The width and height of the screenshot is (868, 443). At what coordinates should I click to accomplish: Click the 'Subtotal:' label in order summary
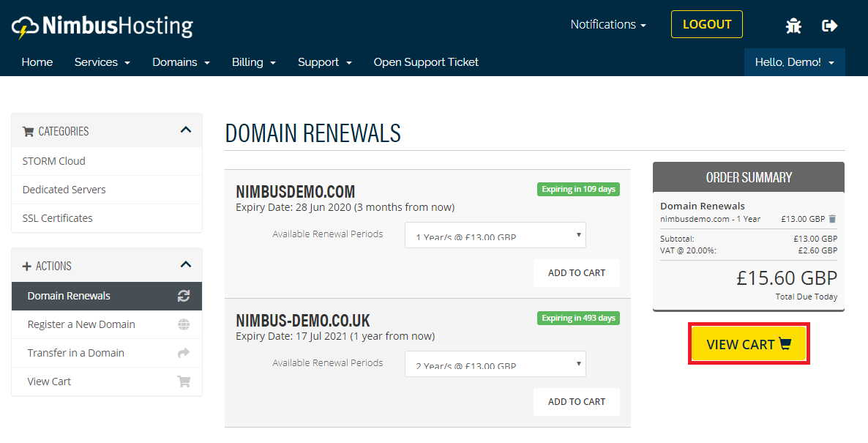coord(676,239)
